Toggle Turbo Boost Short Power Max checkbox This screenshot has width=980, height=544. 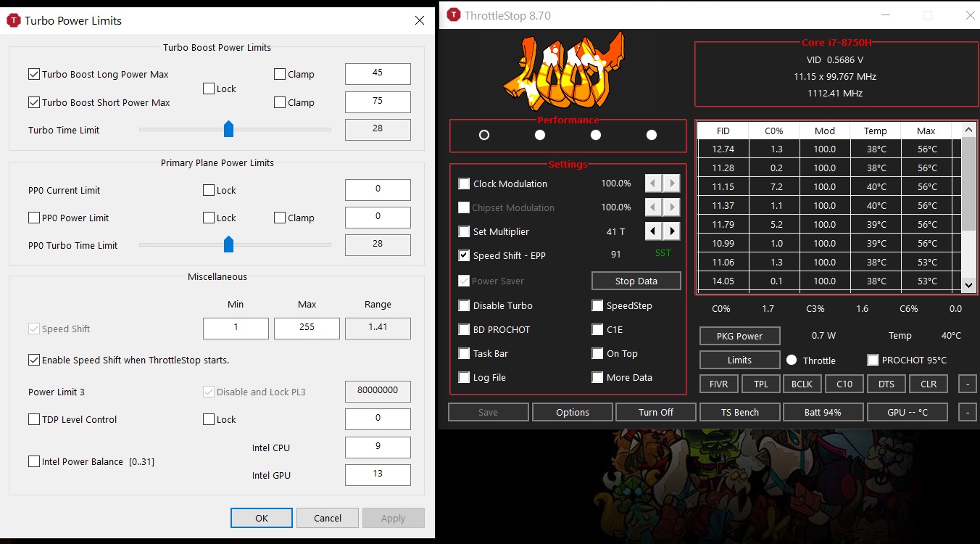pyautogui.click(x=34, y=102)
